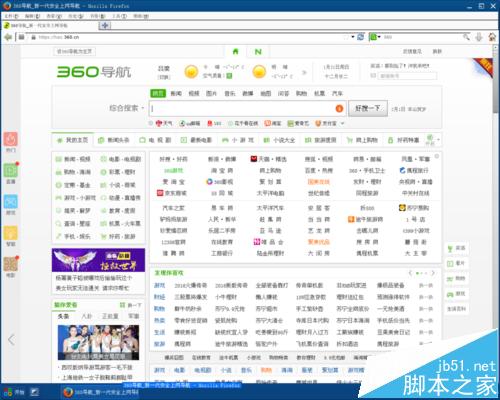The height and width of the screenshot is (400, 500).
Task: Close the site links panel corner icon
Action: [x=437, y=156]
